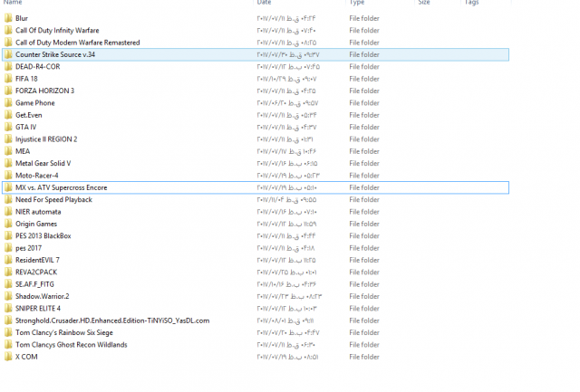Viewport: 580px width, 392px height.
Task: Click the ResidentEVIL 7 folder icon
Action: coord(8,260)
